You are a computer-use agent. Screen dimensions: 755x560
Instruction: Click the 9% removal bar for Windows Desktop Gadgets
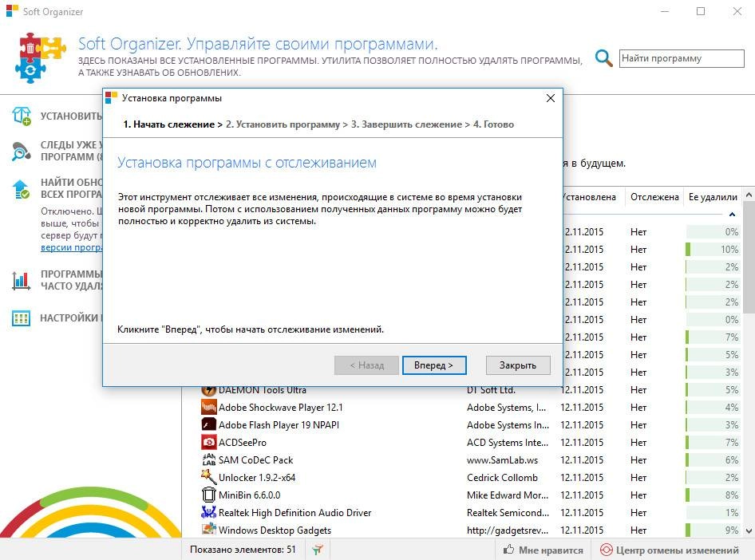pos(712,530)
